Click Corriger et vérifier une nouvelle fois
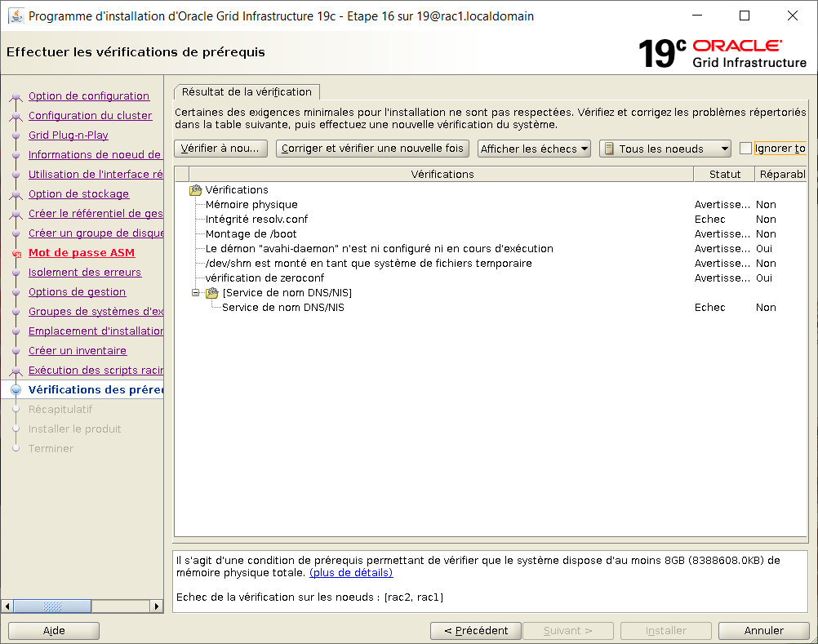The height and width of the screenshot is (644, 818). coord(372,149)
